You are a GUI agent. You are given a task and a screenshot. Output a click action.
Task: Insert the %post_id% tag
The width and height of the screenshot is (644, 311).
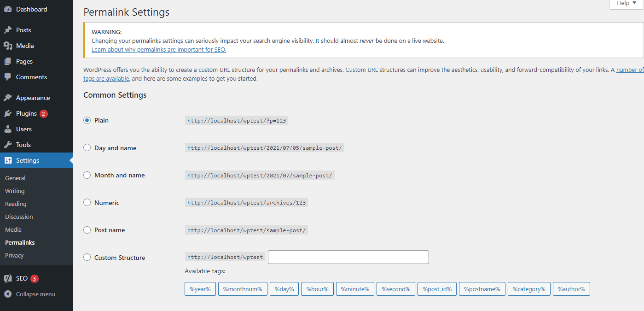(x=437, y=289)
